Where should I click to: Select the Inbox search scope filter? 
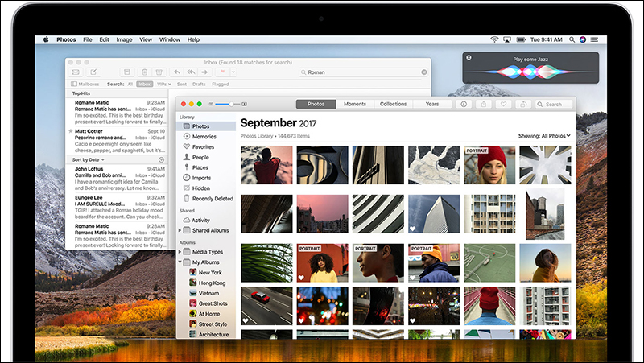144,85
